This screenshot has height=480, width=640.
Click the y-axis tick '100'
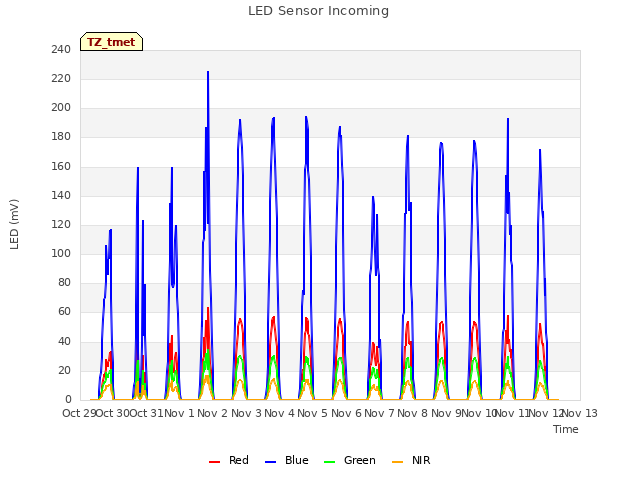pos(61,253)
